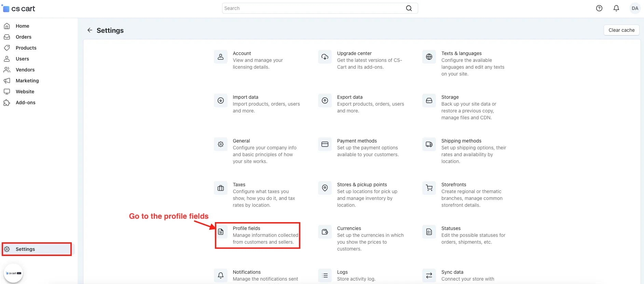
Task: Click the Statuses checklist icon
Action: click(429, 232)
